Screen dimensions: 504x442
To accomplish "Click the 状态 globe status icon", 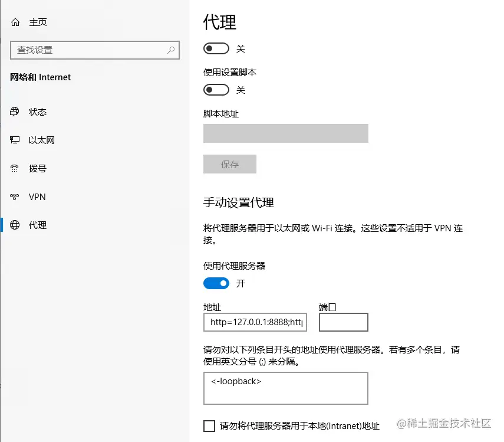I will click(15, 112).
